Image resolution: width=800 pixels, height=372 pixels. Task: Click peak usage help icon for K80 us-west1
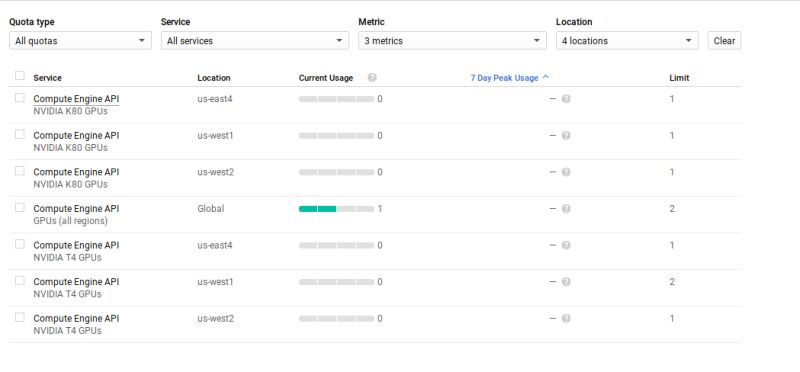pyautogui.click(x=566, y=136)
